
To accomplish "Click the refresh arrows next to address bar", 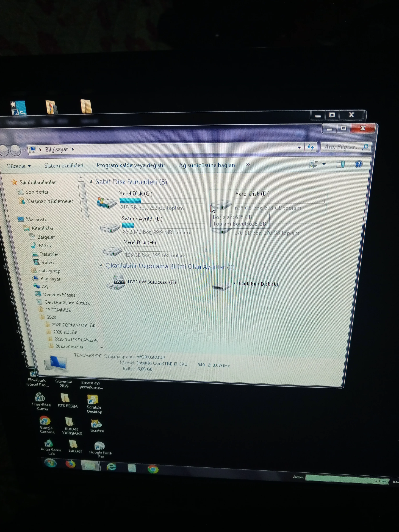I will [x=311, y=147].
